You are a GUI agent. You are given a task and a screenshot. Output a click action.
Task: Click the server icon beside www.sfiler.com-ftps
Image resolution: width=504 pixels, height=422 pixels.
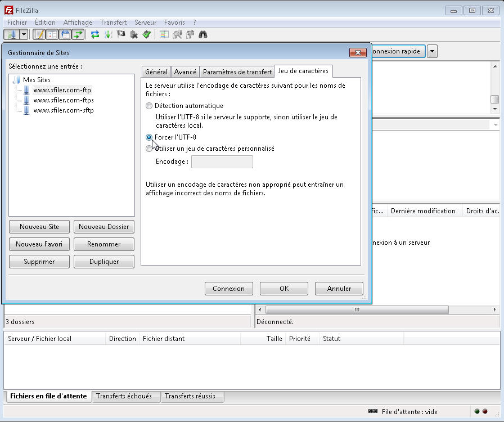click(26, 100)
